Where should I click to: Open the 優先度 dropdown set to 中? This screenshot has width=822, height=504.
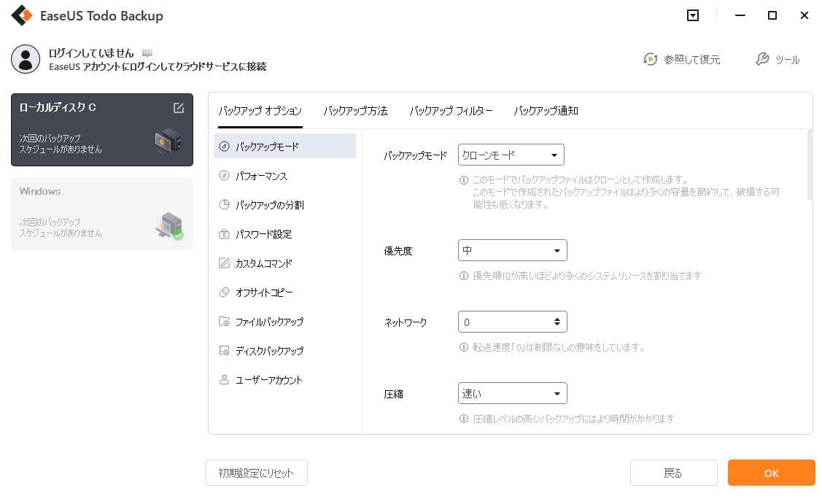click(512, 250)
